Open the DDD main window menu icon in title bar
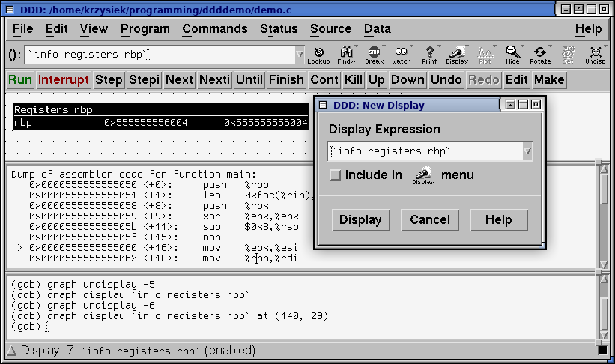The image size is (615, 364). [x=10, y=10]
